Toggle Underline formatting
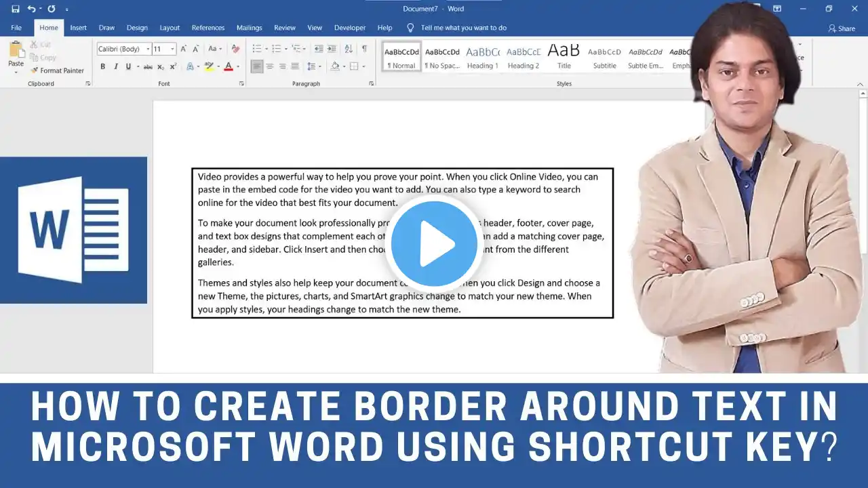Screen dimensions: 868x488 pyautogui.click(x=128, y=66)
